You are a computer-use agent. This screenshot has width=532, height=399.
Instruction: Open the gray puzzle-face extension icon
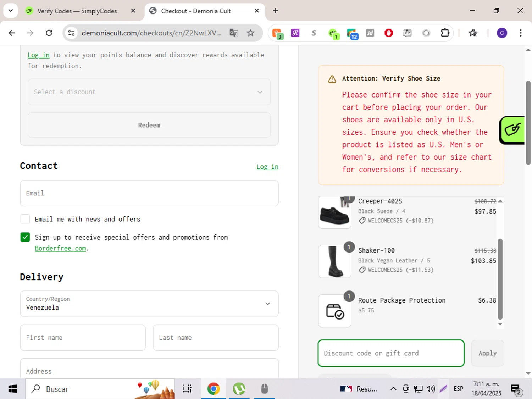[408, 33]
